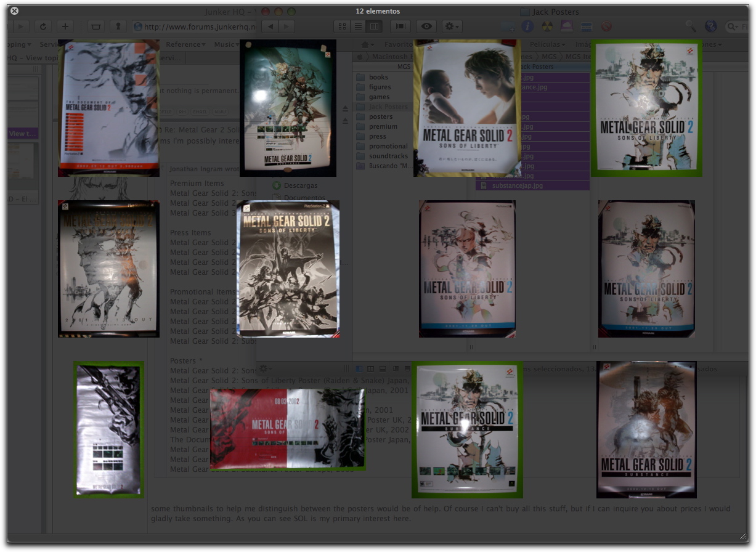756x552 pixels.
Task: Expand the Music bookmarks dropdown
Action: (226, 44)
